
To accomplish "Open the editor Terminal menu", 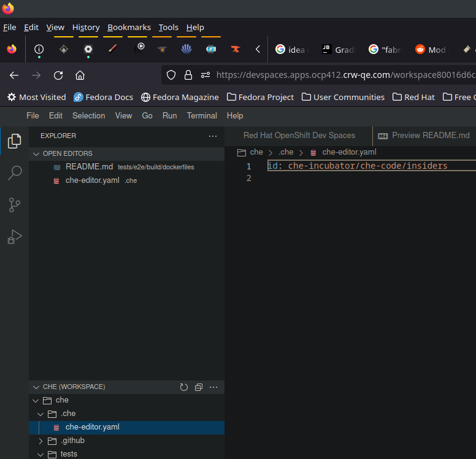I will click(202, 116).
